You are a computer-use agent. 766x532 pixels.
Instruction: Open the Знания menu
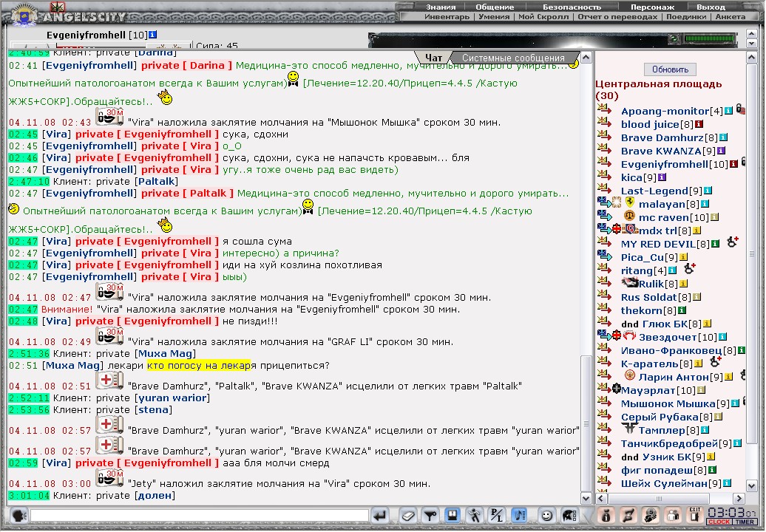pyautogui.click(x=441, y=7)
